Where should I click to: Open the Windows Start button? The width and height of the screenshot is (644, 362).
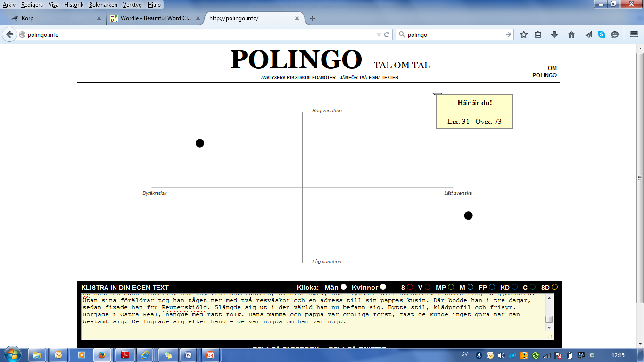12,354
